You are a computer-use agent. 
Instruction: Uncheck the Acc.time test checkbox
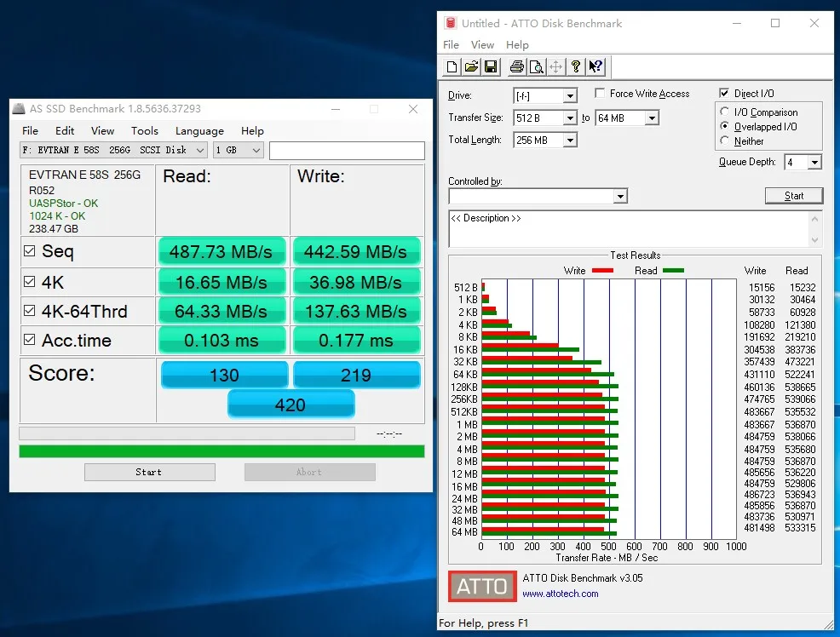coord(30,340)
